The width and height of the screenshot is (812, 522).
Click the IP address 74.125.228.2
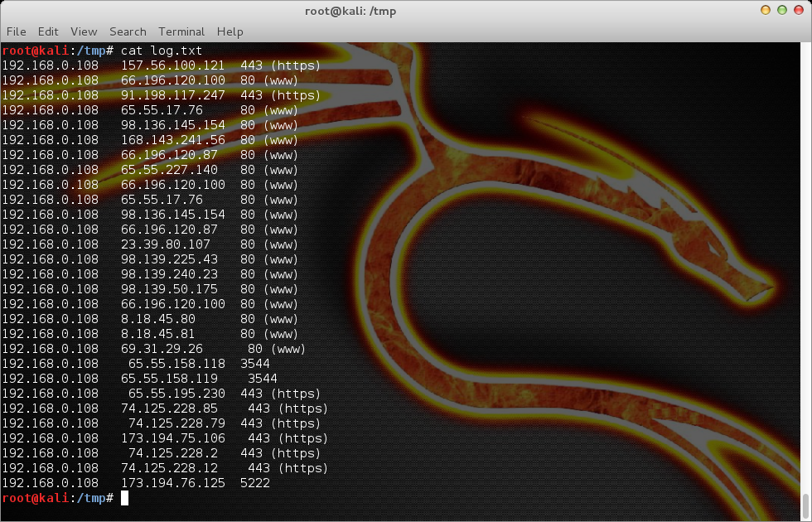coord(173,454)
